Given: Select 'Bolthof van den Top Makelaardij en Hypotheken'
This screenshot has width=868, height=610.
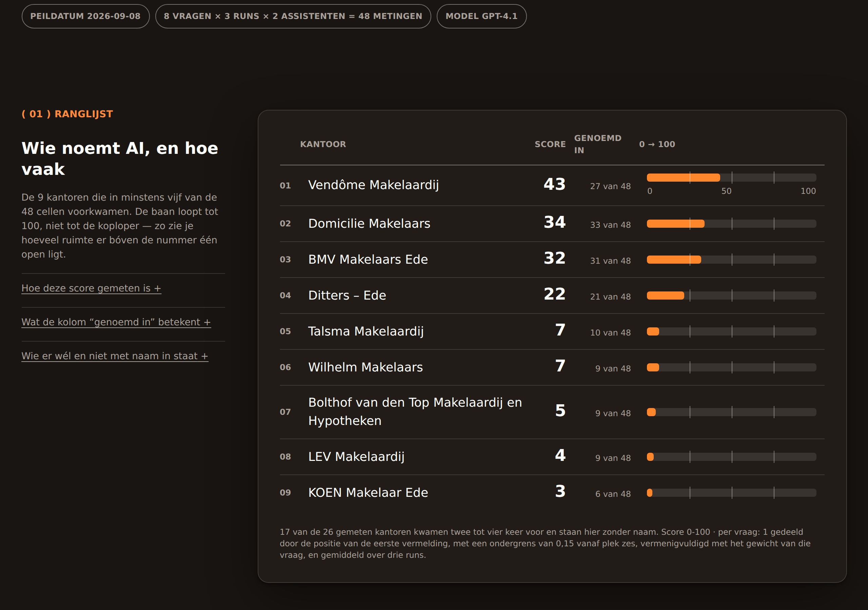Looking at the screenshot, I should pyautogui.click(x=415, y=411).
